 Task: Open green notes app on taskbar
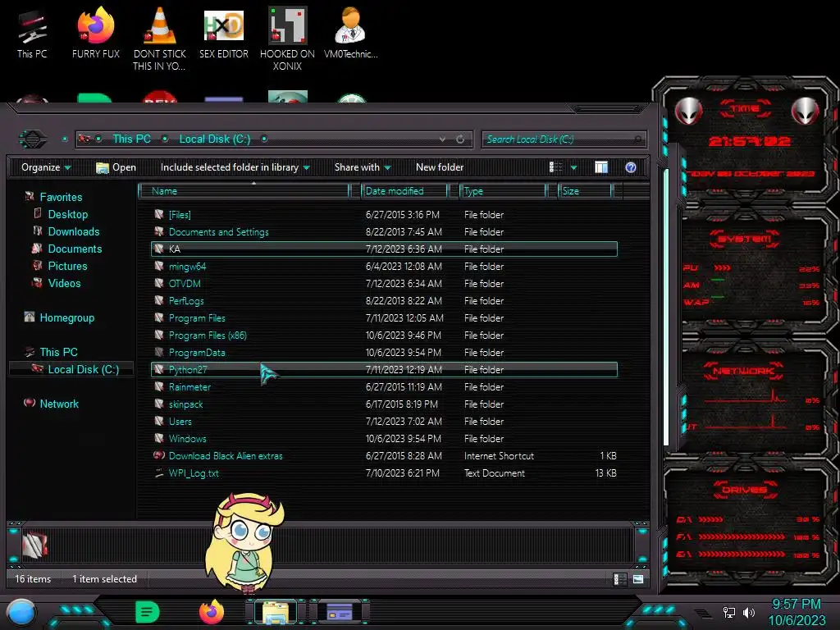click(x=148, y=612)
